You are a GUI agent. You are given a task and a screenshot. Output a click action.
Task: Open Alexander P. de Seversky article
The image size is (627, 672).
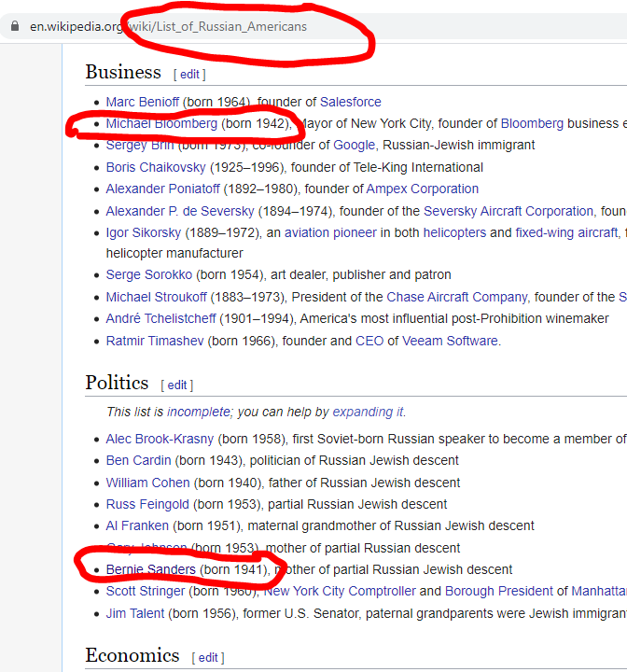(x=180, y=211)
